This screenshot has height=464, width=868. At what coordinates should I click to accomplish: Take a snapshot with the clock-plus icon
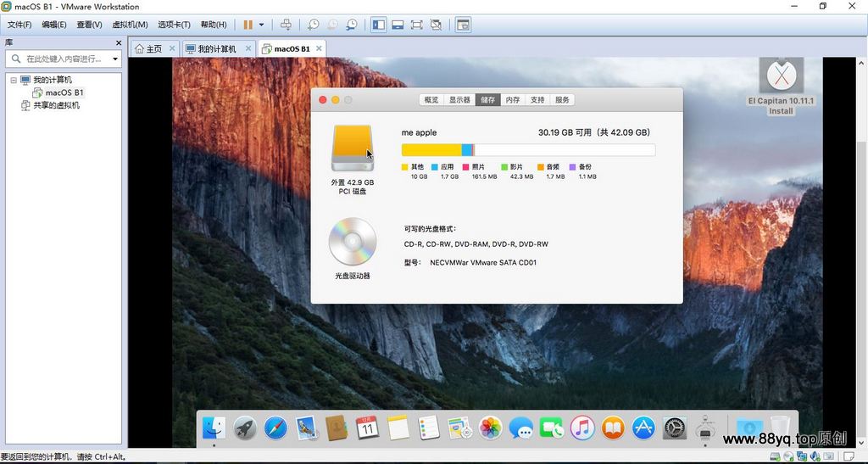(314, 25)
